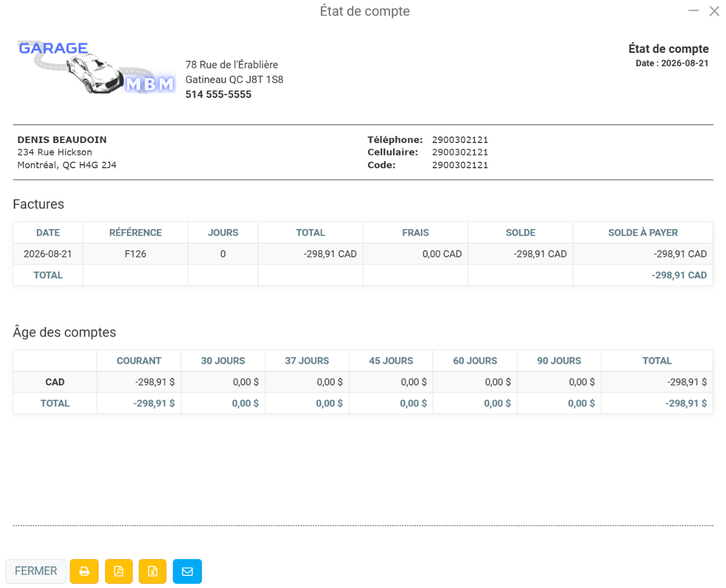Click CAD row 45 JOURS value

point(391,382)
